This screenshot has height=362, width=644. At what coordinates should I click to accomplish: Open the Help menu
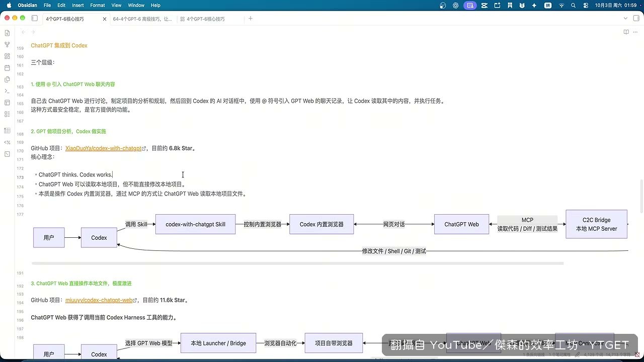pos(155,5)
